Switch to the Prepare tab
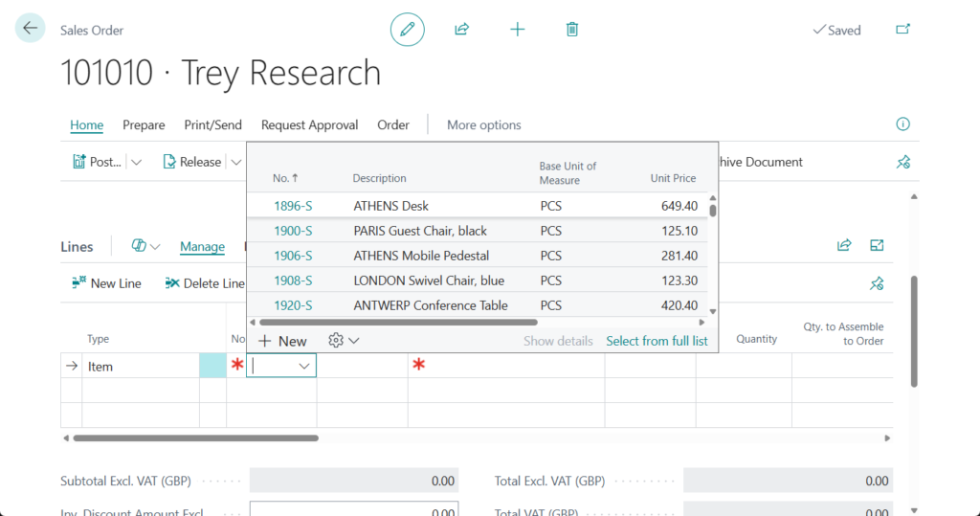The width and height of the screenshot is (980, 516). coord(144,125)
